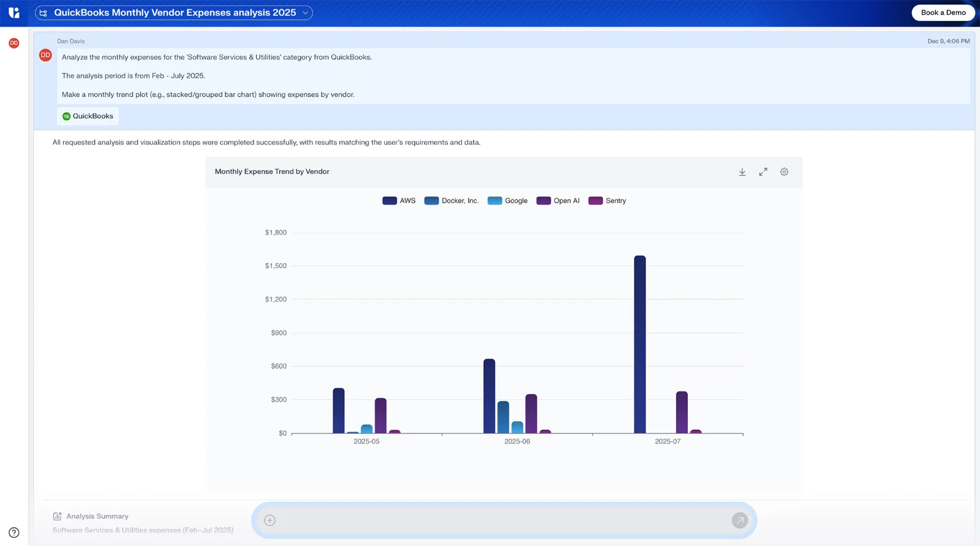Expand the chart to fullscreen
Image resolution: width=980 pixels, height=546 pixels.
tap(763, 172)
